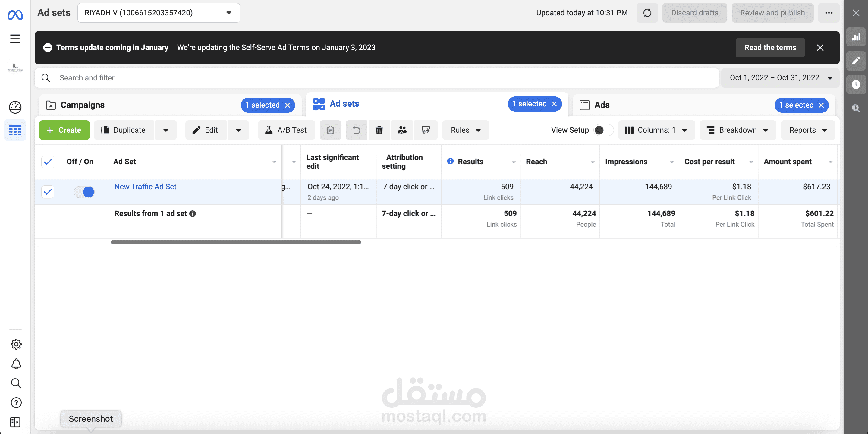Expand the Breakdown dropdown
The image size is (868, 434).
(737, 130)
